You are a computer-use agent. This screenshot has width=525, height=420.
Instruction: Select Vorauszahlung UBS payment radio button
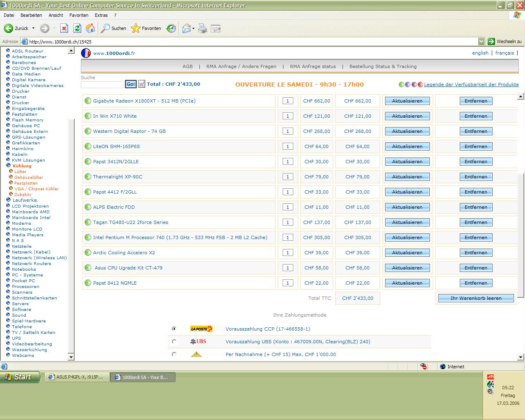pyautogui.click(x=174, y=341)
